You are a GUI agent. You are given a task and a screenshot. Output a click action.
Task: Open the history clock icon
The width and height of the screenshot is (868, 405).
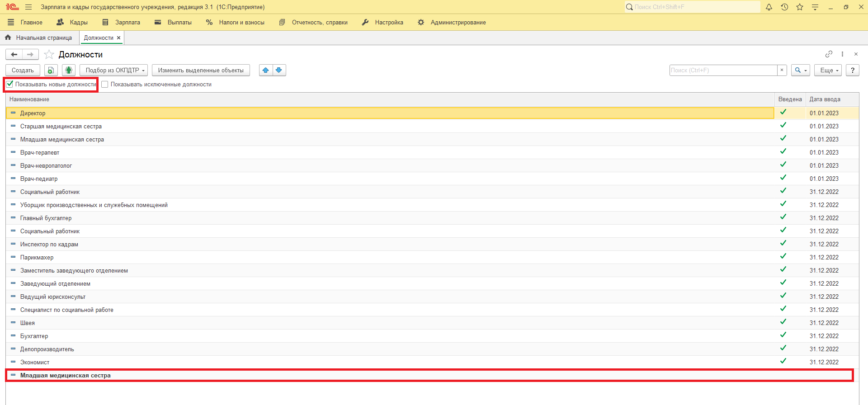(784, 7)
